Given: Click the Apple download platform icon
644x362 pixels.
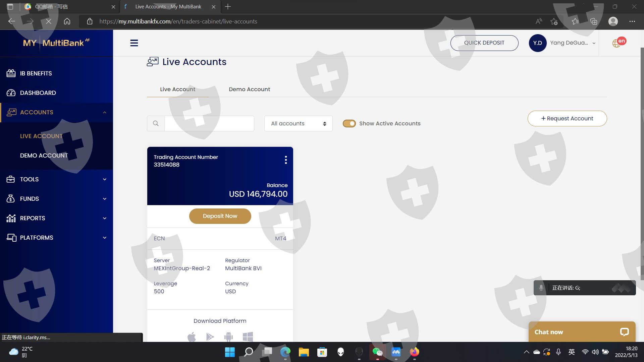Looking at the screenshot, I should pos(192,336).
